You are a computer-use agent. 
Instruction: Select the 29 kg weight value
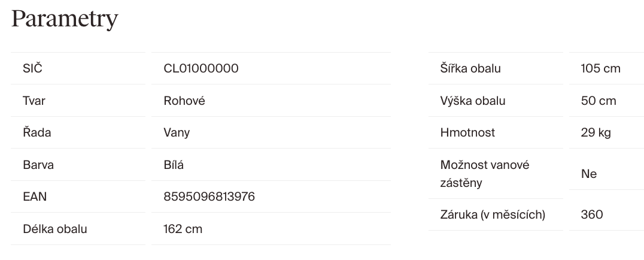pyautogui.click(x=596, y=132)
